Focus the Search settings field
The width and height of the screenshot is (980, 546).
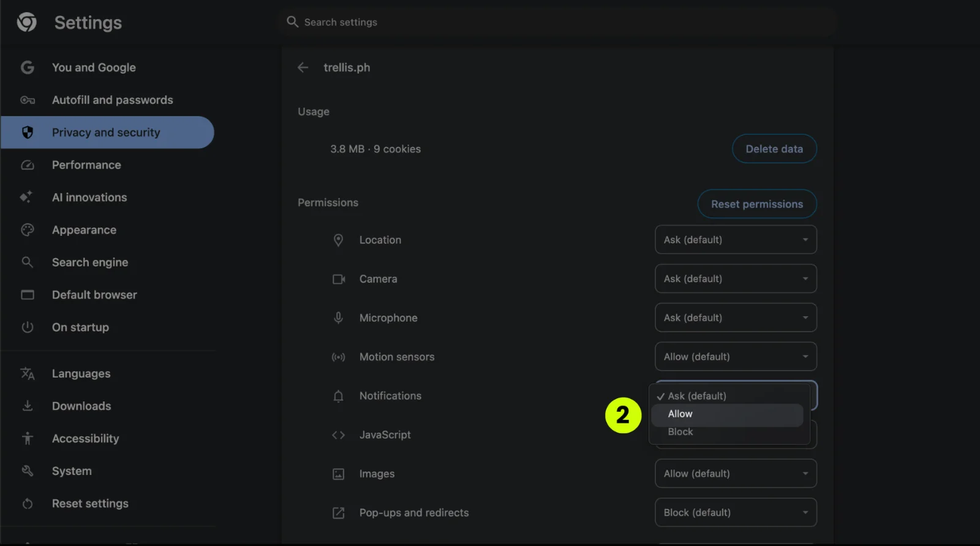coord(557,22)
